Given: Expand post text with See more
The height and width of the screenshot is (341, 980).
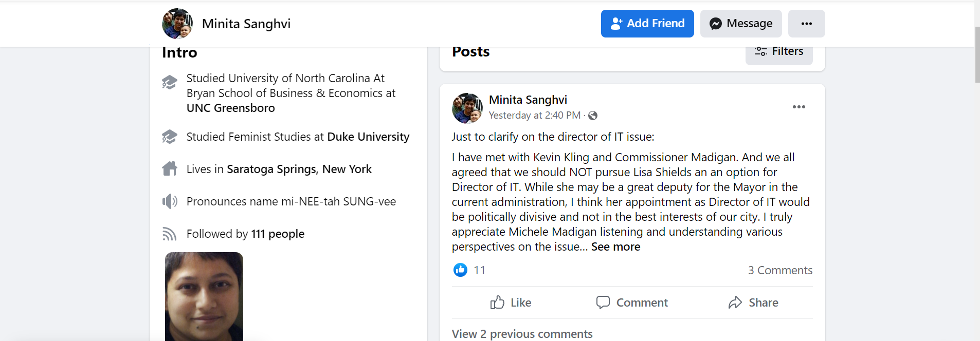Looking at the screenshot, I should pos(615,247).
